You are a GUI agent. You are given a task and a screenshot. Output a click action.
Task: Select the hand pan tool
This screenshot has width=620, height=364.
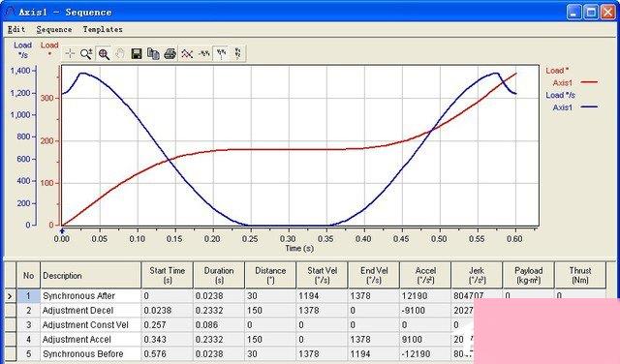120,54
